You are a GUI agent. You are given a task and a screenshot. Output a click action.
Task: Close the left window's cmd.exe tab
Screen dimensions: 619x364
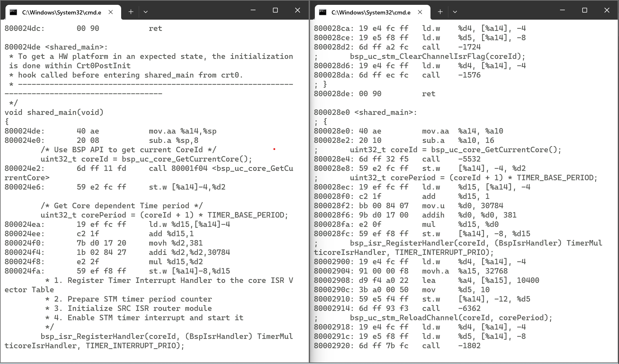[x=111, y=12]
